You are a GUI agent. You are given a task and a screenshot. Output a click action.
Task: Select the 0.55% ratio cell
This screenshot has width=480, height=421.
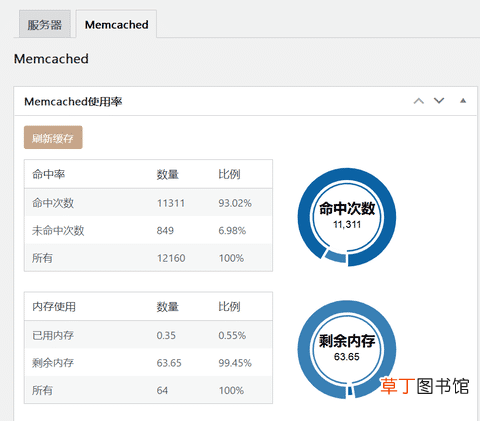pos(232,335)
